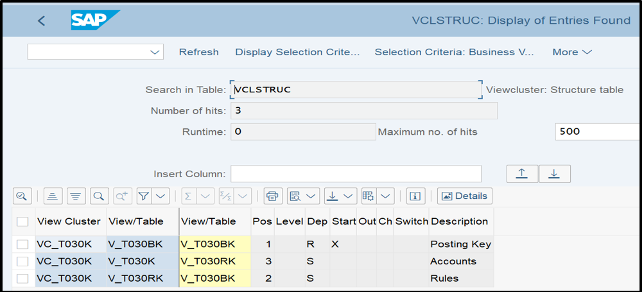644x292 pixels.
Task: Click Refresh in the toolbar
Action: (199, 52)
